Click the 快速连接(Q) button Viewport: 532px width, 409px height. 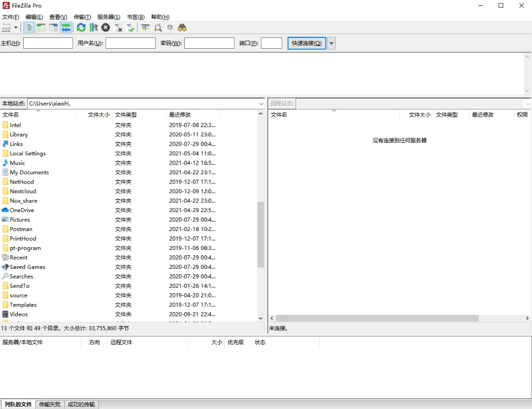pyautogui.click(x=307, y=43)
